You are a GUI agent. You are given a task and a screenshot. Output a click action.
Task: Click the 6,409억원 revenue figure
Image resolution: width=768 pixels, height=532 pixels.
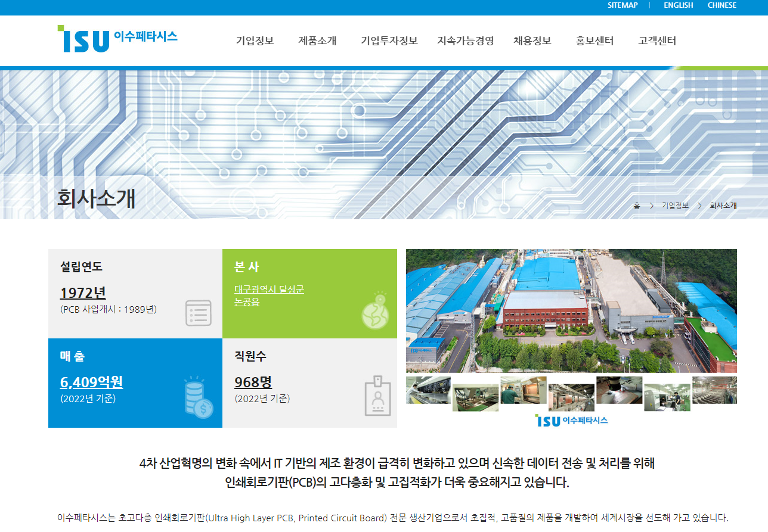click(92, 382)
